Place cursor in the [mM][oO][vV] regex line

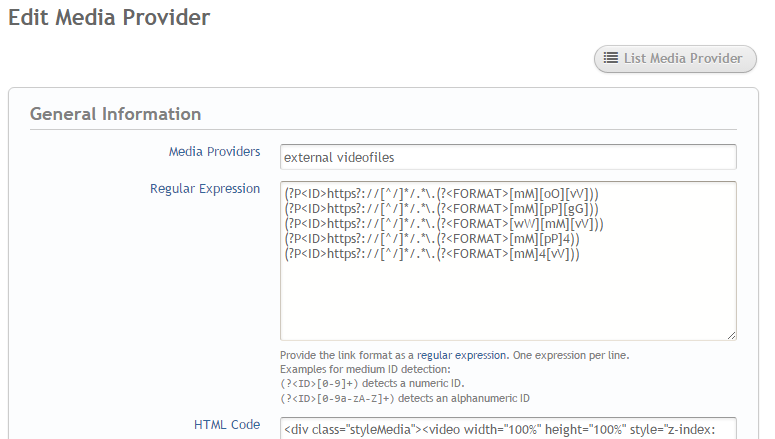[442, 193]
